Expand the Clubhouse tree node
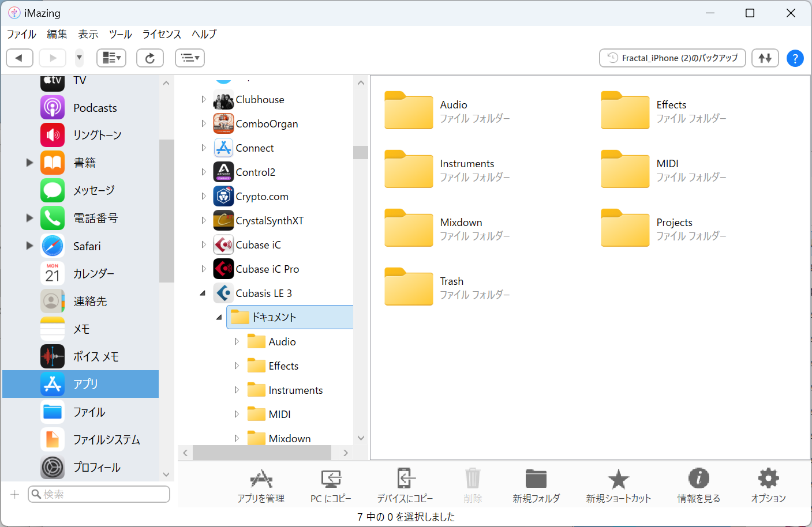Screen dimensions: 812x527 tap(203, 100)
